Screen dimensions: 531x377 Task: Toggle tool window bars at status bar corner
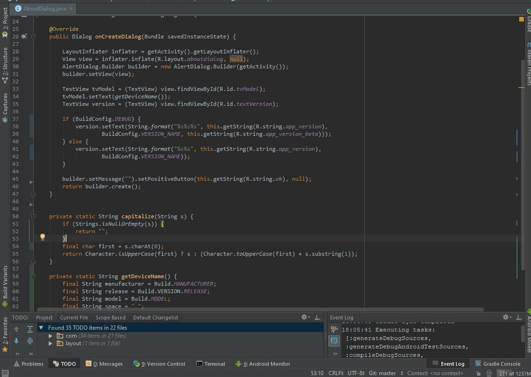click(x=5, y=373)
